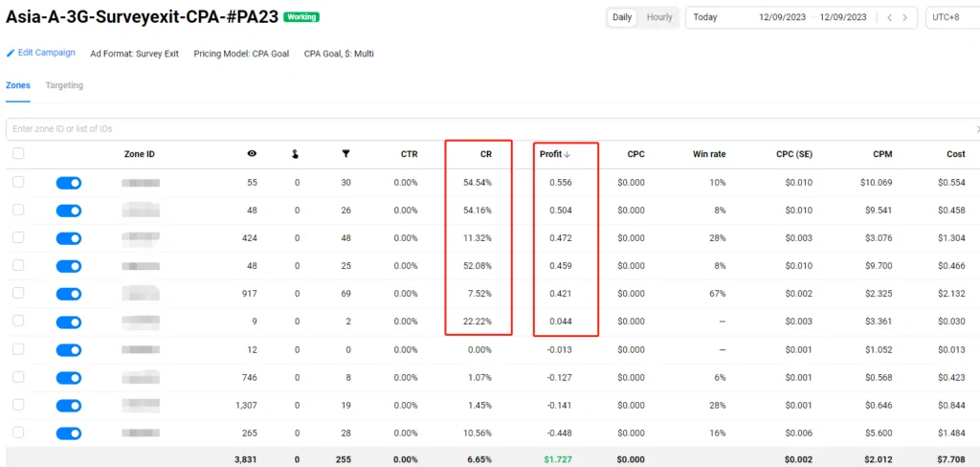This screenshot has height=467, width=980.
Task: Sort the table by the CR column header
Action: coord(486,154)
